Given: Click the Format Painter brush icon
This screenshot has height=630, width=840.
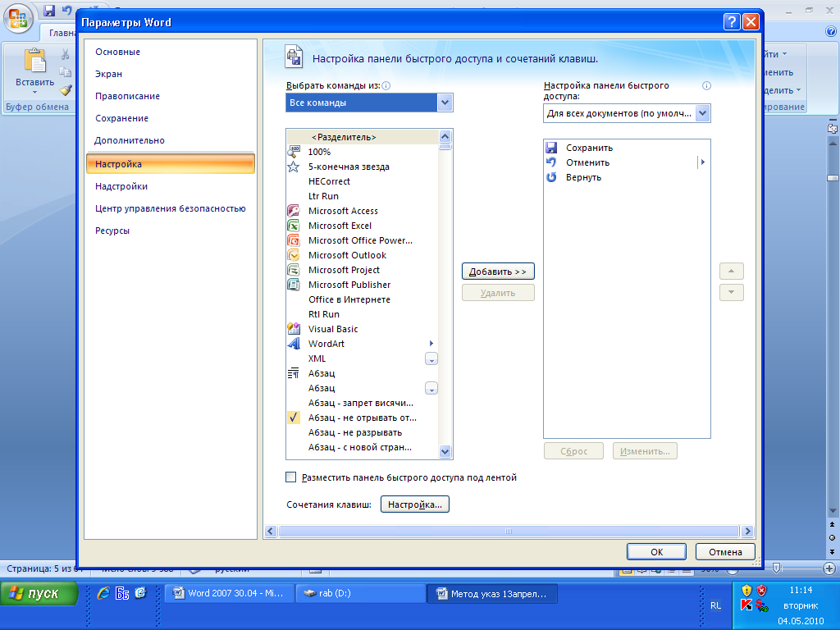Looking at the screenshot, I should (x=66, y=90).
